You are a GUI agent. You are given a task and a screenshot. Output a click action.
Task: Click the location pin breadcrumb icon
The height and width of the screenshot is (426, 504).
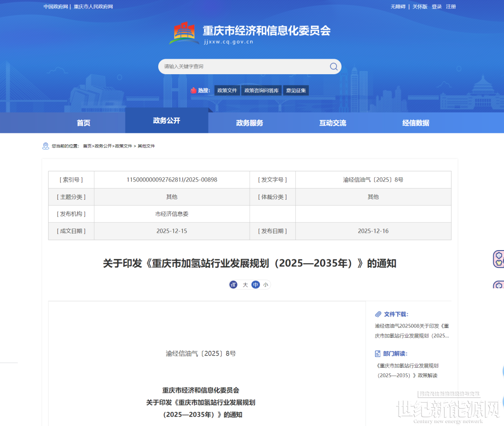pos(45,146)
